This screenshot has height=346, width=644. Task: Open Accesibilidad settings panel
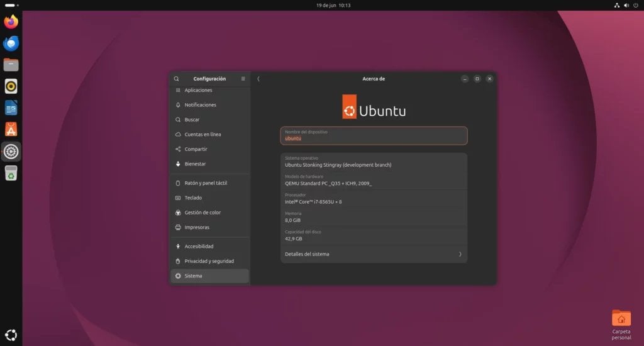point(209,246)
